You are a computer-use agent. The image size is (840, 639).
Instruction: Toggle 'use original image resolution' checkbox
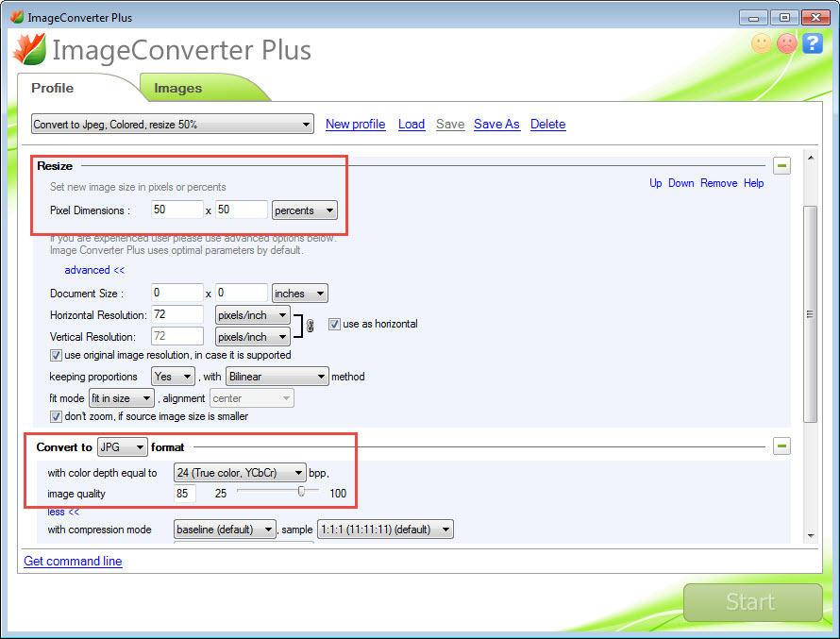tap(56, 355)
